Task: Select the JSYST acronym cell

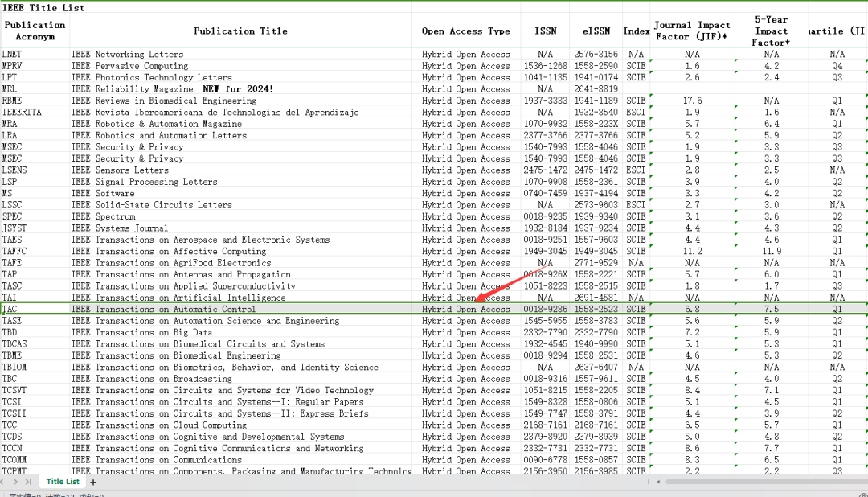Action: coord(35,228)
